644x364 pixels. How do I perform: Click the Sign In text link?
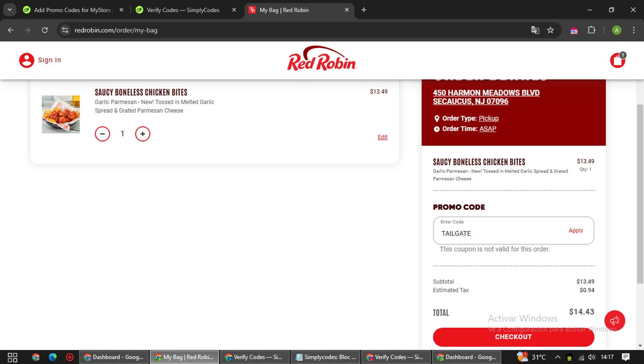49,60
